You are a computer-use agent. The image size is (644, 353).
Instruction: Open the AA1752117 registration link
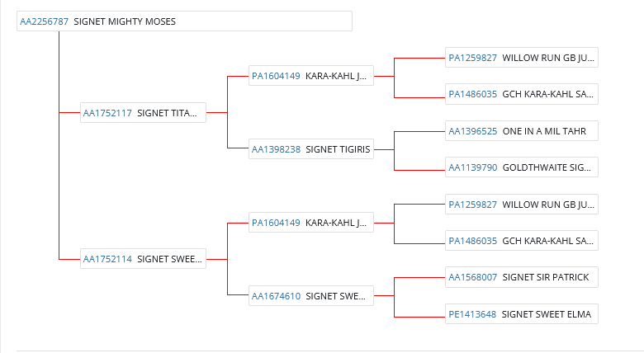pos(107,113)
